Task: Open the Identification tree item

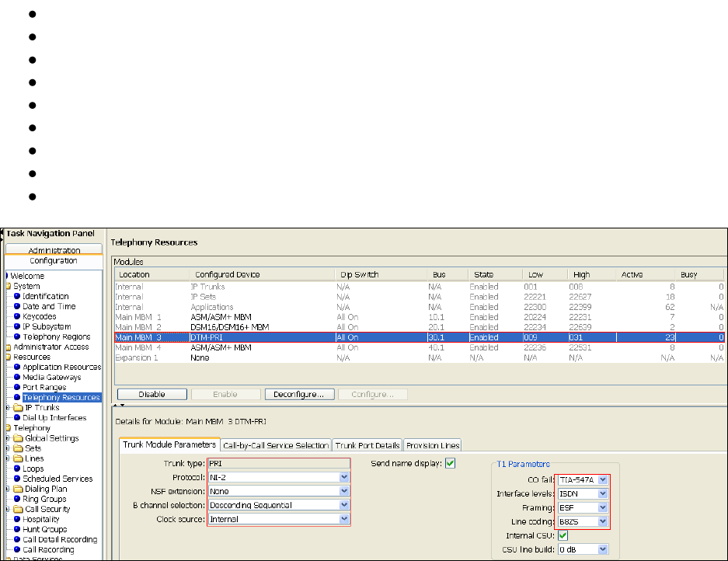Action: click(x=45, y=296)
